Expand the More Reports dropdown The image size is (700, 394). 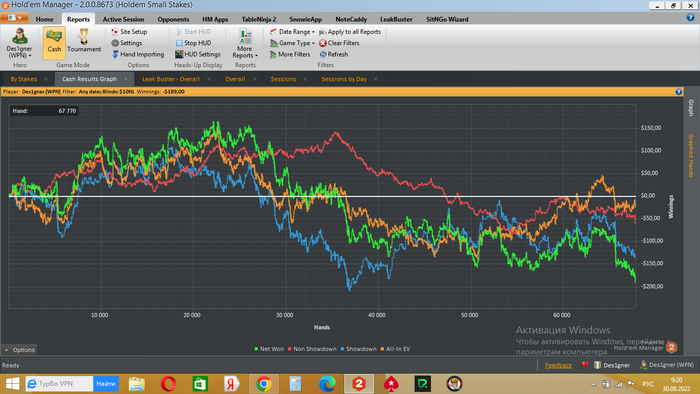point(245,43)
